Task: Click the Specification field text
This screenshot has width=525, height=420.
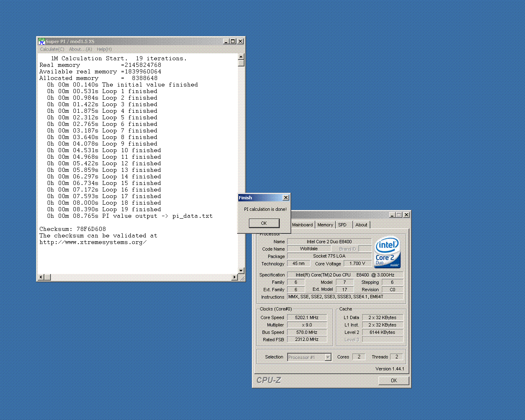Action: point(345,275)
